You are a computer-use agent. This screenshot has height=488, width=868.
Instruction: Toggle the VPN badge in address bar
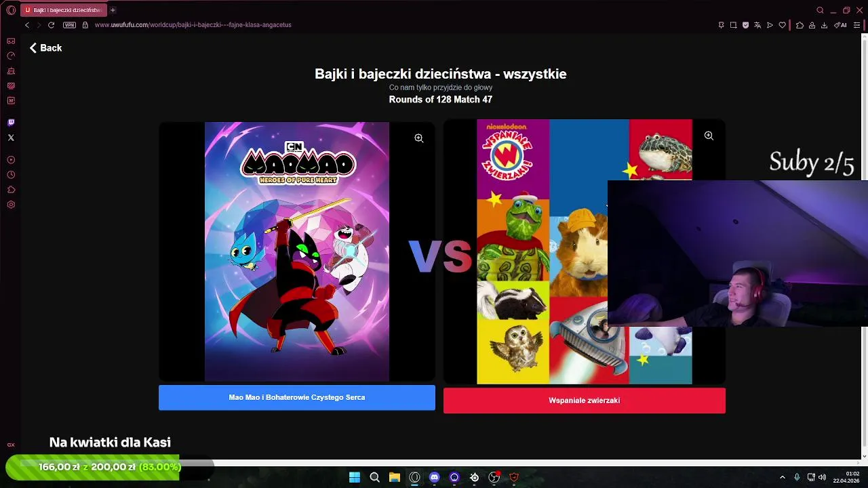tap(69, 25)
